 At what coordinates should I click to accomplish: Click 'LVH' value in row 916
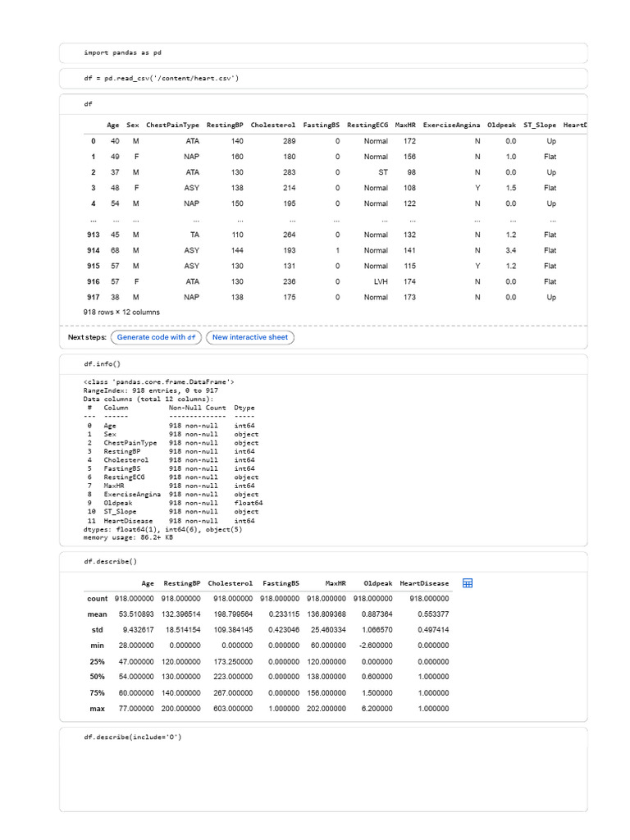[x=381, y=282]
